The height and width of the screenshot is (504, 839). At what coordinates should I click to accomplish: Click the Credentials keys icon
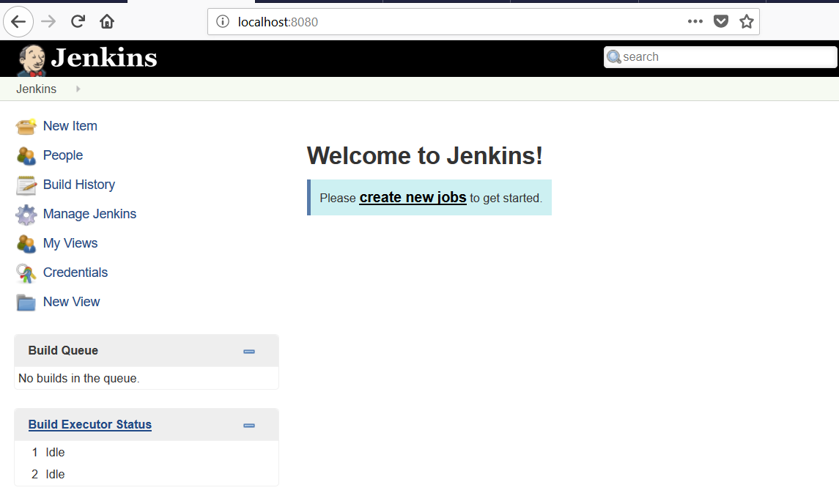26,273
